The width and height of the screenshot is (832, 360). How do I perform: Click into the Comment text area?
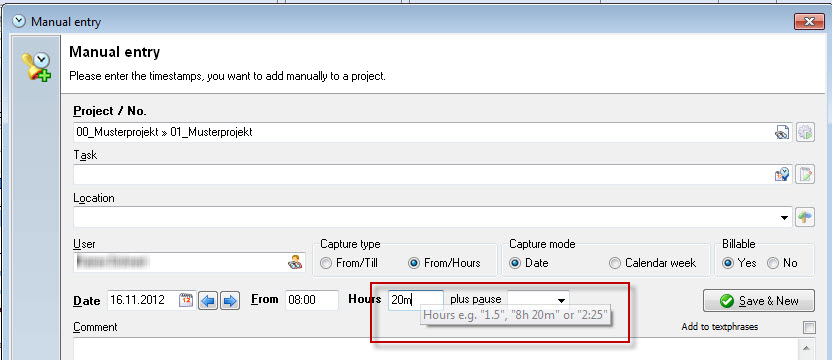click(437, 349)
